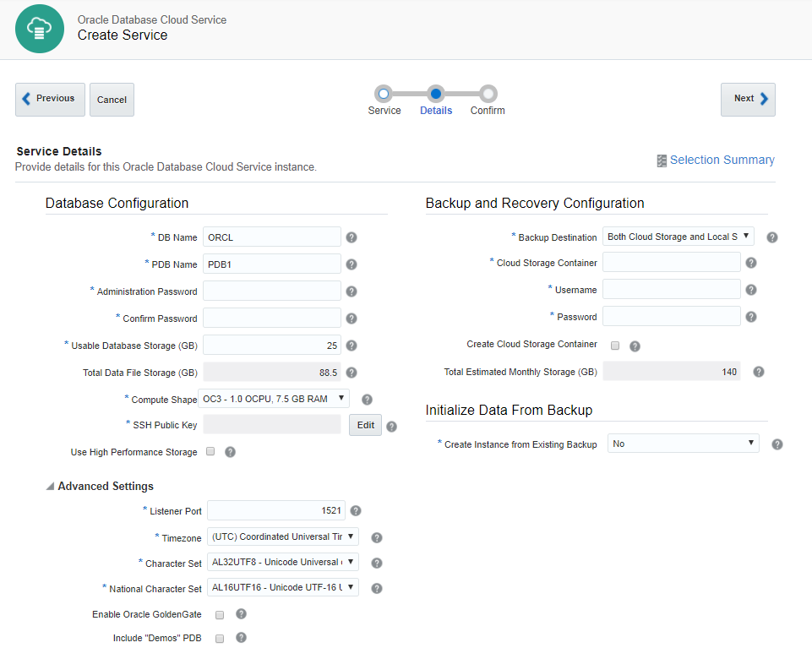Click the Next button
This screenshot has height=648, width=812.
pyautogui.click(x=747, y=99)
